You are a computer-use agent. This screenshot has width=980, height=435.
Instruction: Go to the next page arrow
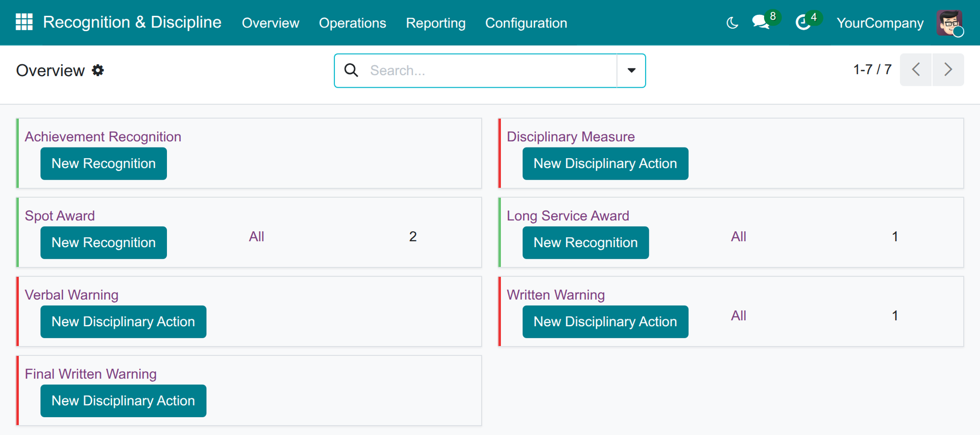[948, 69]
